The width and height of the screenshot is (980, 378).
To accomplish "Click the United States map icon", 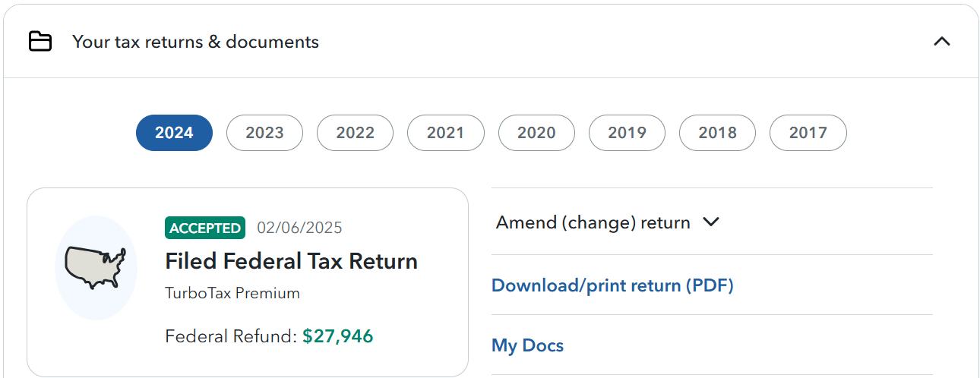I will pos(96,267).
